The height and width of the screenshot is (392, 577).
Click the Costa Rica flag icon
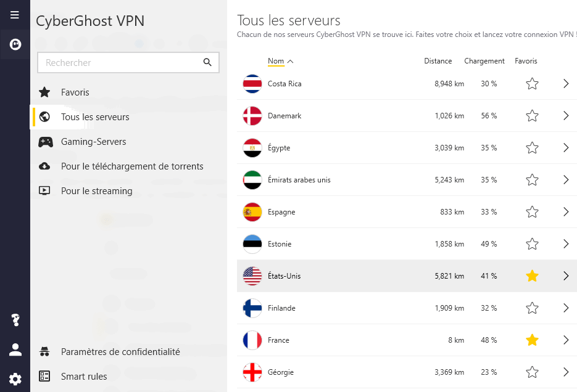click(252, 84)
